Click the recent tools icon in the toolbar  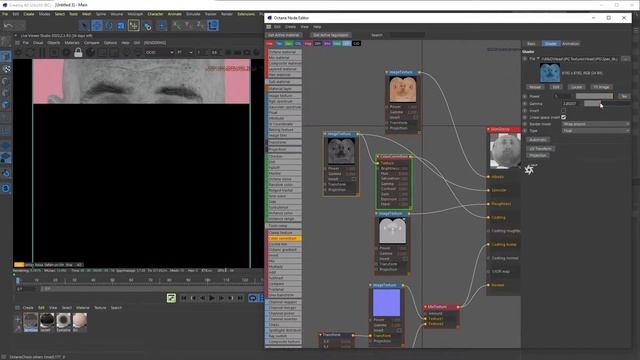coord(147,26)
